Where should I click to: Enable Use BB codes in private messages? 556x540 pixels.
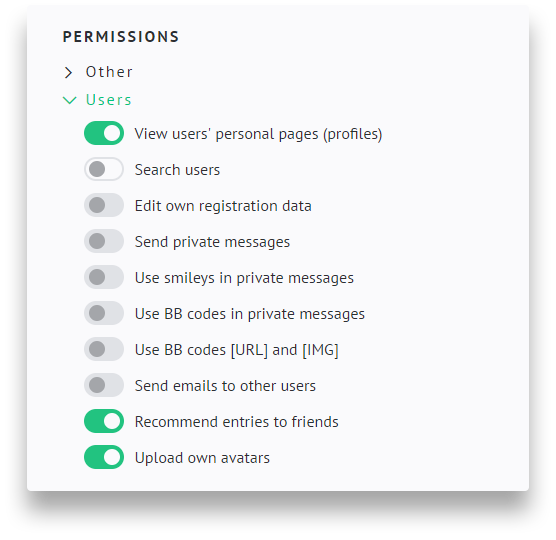[104, 313]
